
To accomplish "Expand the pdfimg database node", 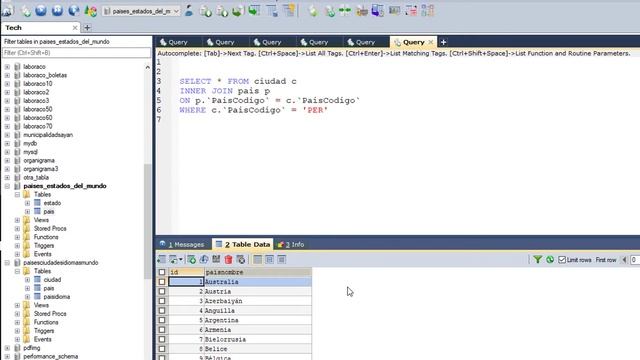I will coord(7,348).
